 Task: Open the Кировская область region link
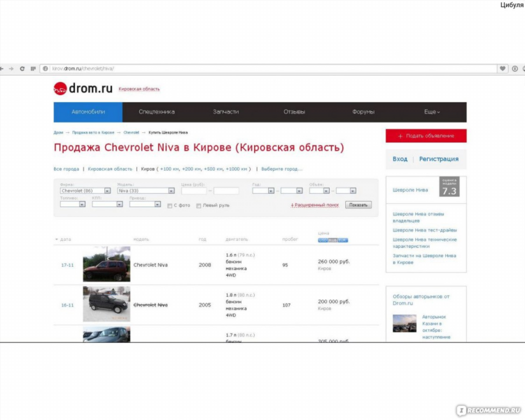(139, 89)
